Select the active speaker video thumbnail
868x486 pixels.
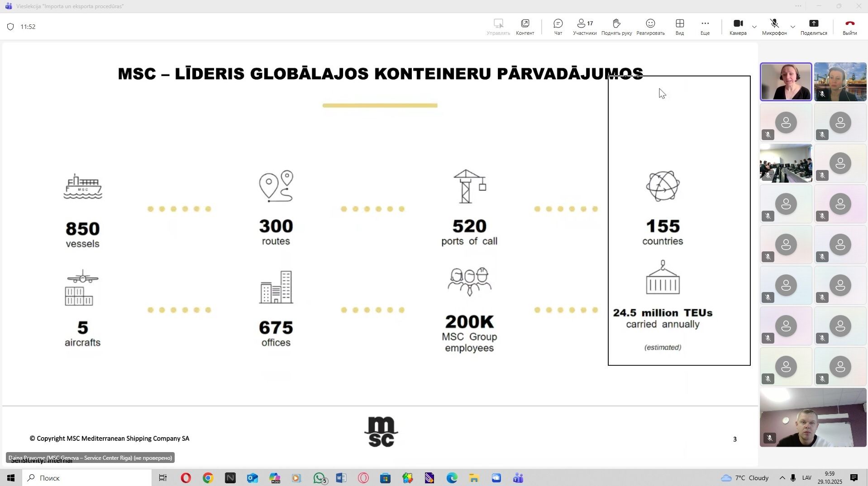coord(786,82)
